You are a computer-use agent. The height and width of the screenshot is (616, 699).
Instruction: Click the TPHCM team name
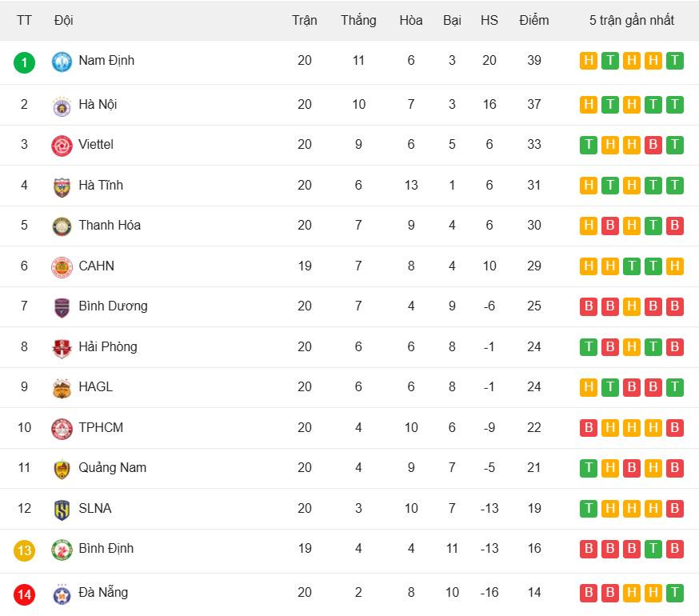(x=101, y=427)
